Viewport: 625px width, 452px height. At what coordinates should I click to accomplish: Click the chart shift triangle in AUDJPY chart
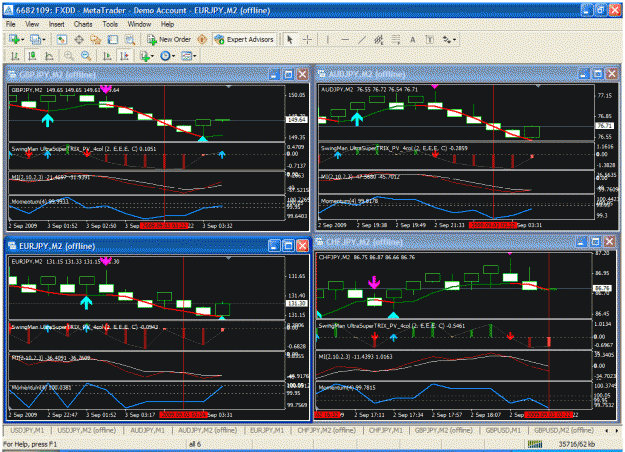click(538, 86)
